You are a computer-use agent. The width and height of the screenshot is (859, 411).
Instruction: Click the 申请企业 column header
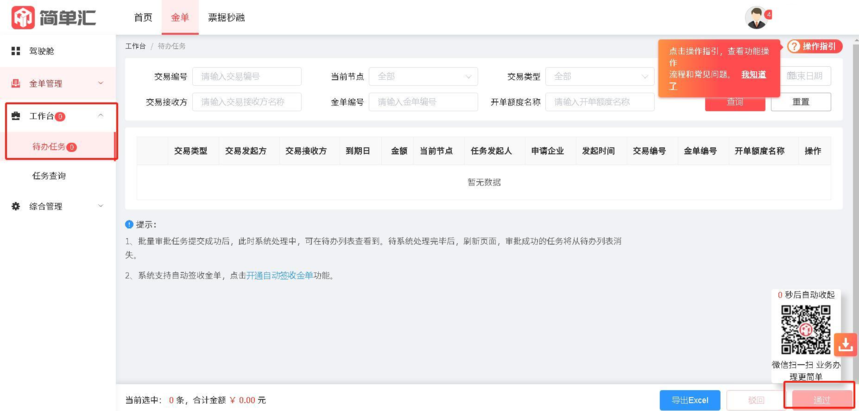(x=548, y=151)
